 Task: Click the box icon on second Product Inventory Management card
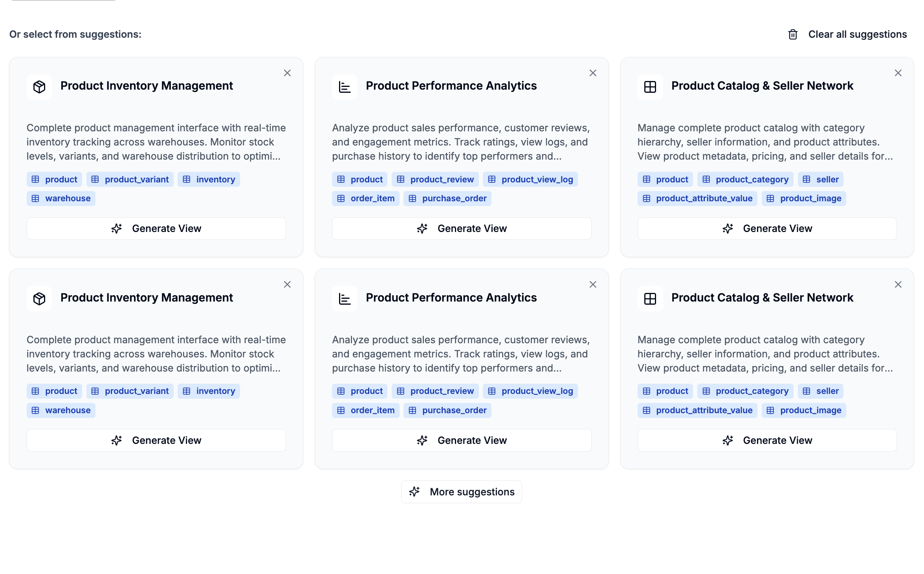tap(39, 298)
